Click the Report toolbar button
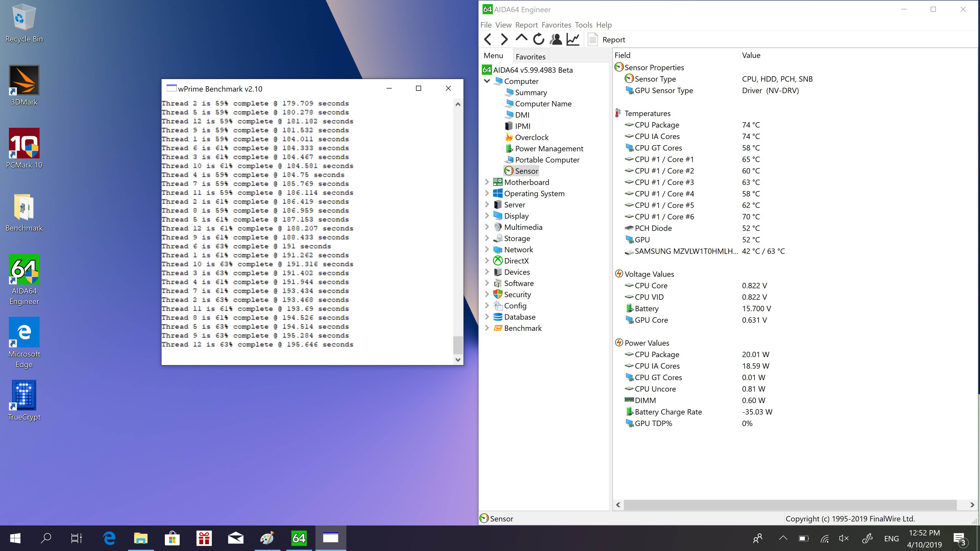This screenshot has height=551, width=980. (606, 40)
